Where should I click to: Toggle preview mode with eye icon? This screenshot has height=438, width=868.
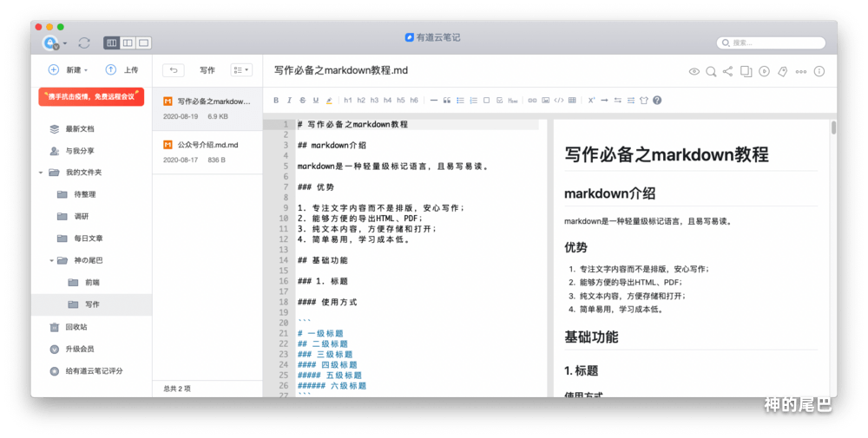[694, 71]
